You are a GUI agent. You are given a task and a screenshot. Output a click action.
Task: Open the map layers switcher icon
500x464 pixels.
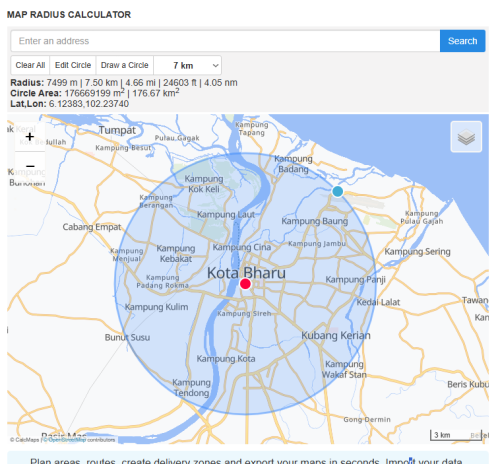[x=466, y=137]
